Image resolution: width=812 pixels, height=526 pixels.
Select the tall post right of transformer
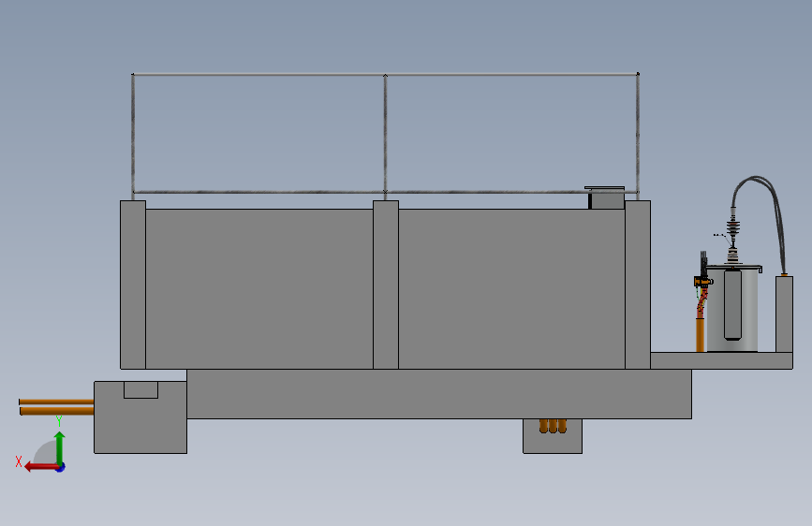point(784,314)
